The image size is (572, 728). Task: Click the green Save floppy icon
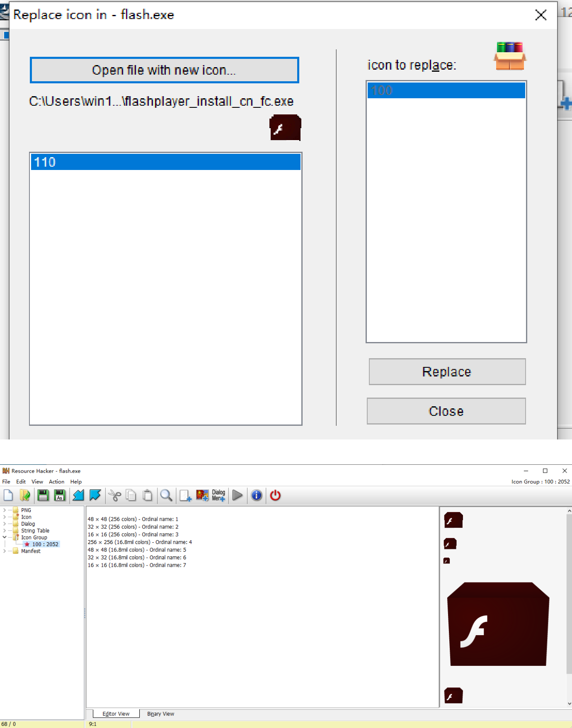click(x=43, y=495)
